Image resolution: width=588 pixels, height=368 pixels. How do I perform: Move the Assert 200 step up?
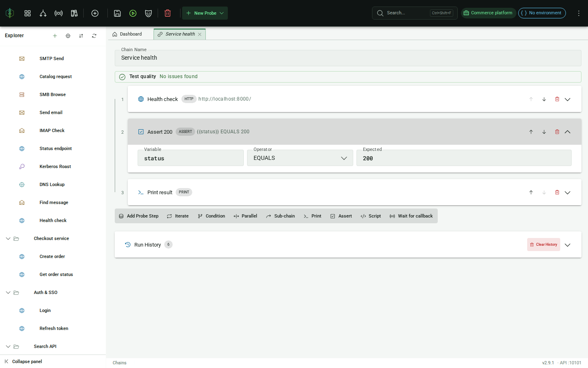[531, 132]
